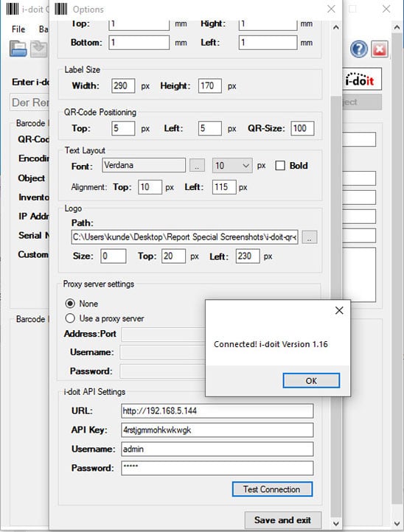This screenshot has width=404, height=532.
Task: Click main window scrollbar down arrow
Action: click(397, 523)
